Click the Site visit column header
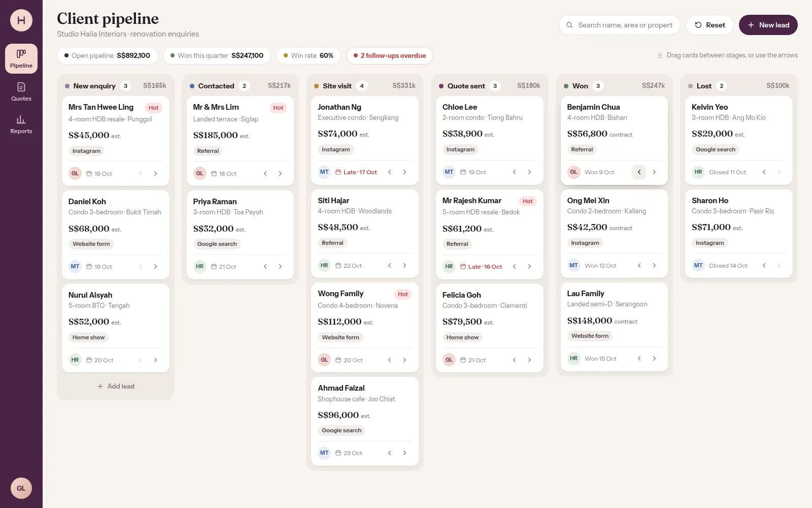The height and width of the screenshot is (508, 812). [x=364, y=86]
